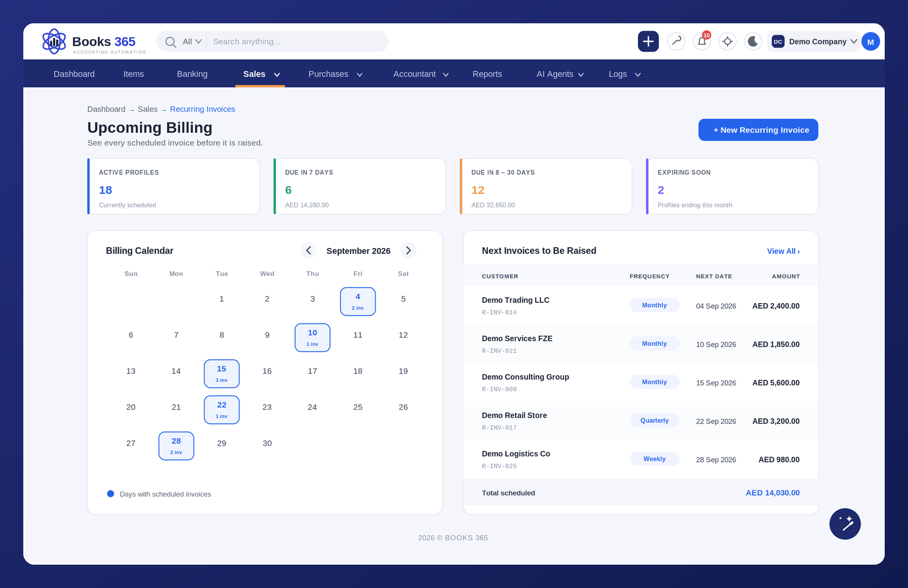The image size is (908, 588).
Task: Click the DC company badge
Action: (778, 41)
